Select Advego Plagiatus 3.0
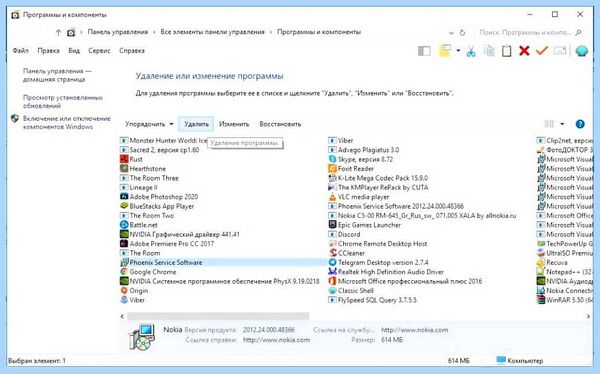The image size is (600, 374). coord(368,150)
